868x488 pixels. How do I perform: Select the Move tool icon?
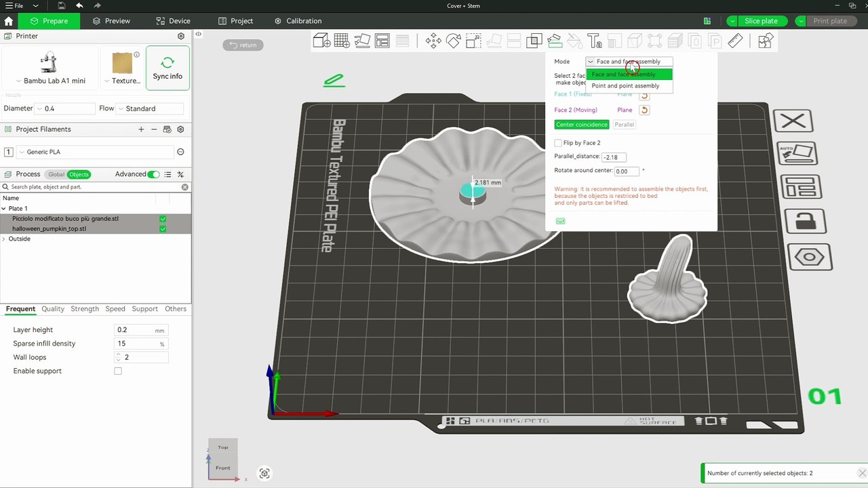(433, 41)
